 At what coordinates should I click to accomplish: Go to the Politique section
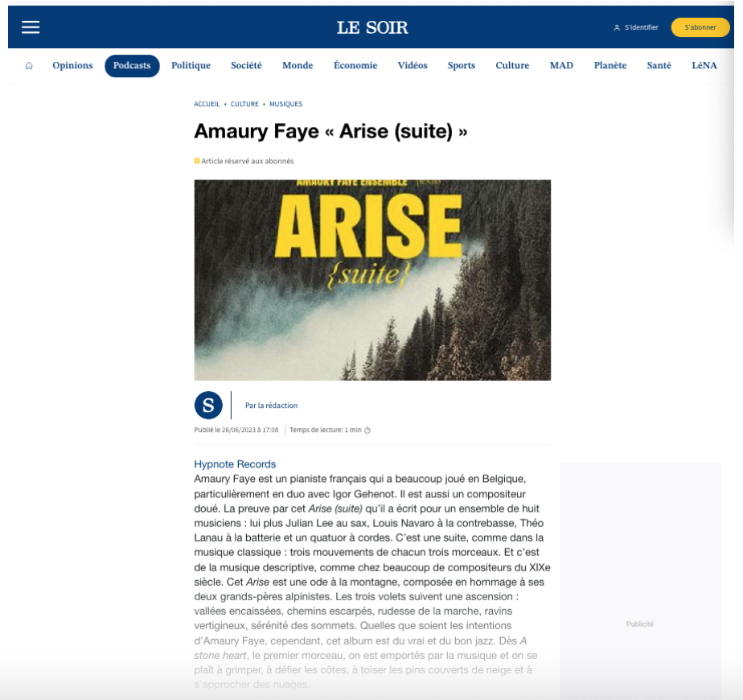point(191,66)
